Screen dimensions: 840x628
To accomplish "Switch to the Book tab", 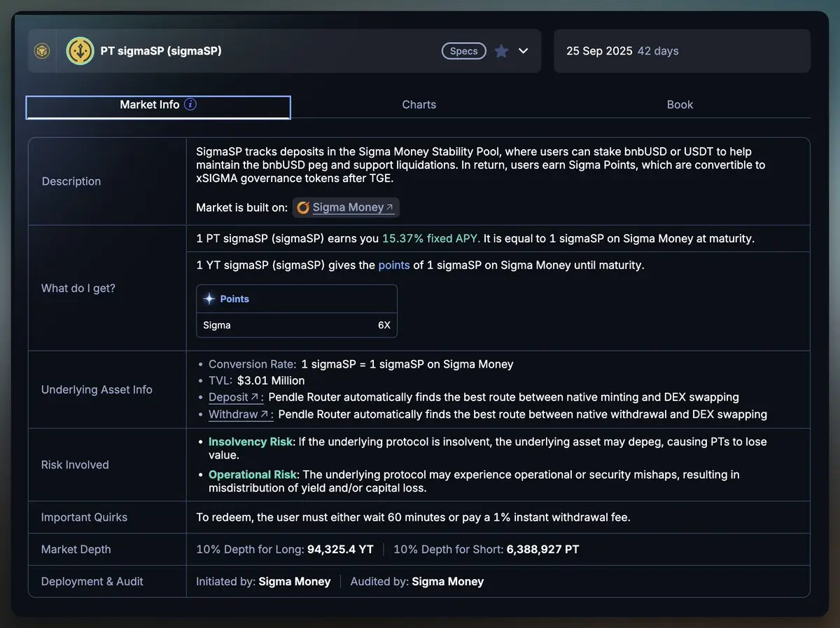I will (680, 104).
